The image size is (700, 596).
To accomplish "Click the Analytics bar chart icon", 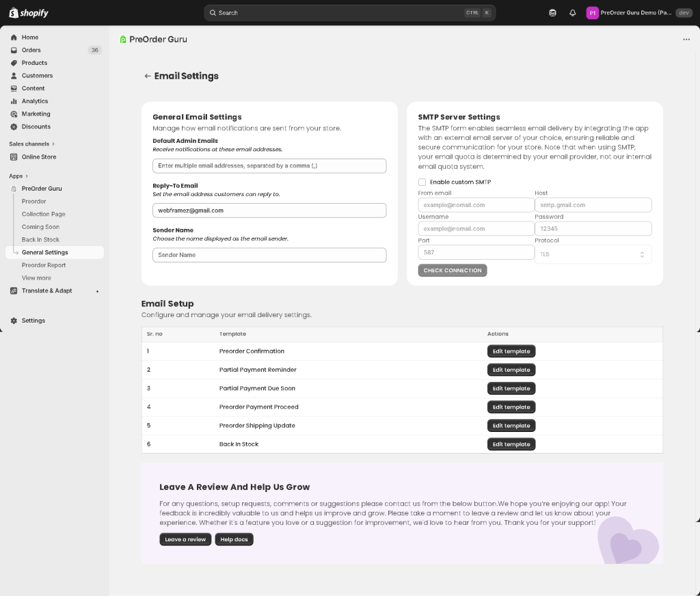I will [14, 101].
